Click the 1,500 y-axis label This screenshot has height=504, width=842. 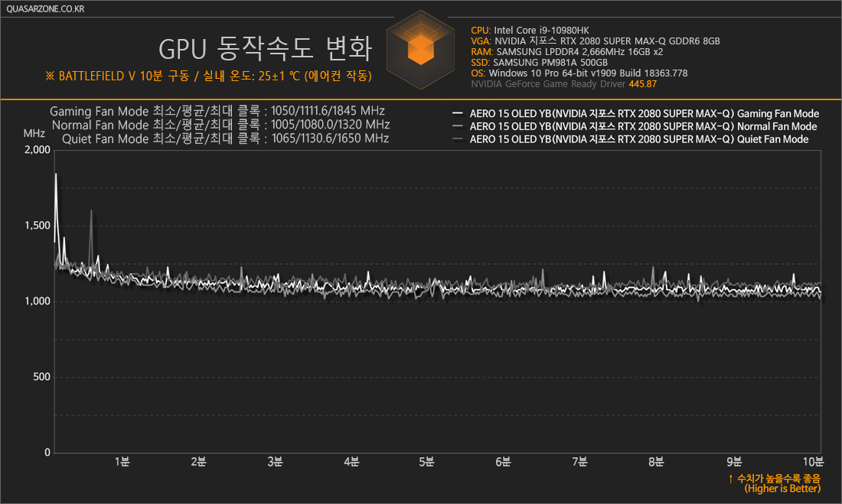click(38, 226)
